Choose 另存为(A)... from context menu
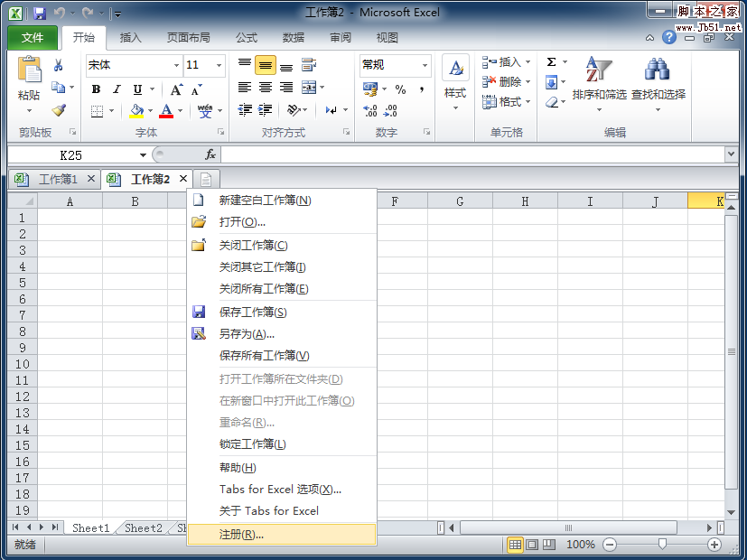Screen dimensions: 747x560 click(282, 334)
